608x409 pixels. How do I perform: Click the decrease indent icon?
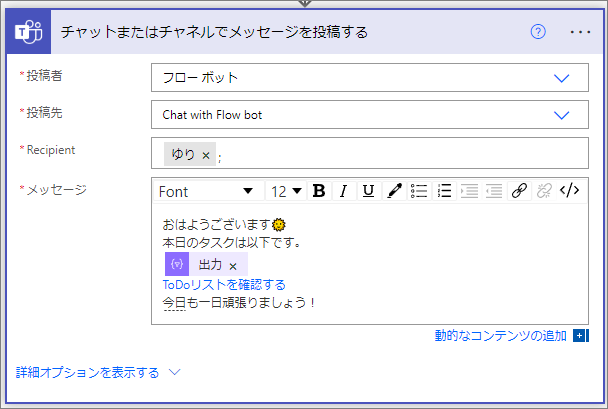click(494, 191)
